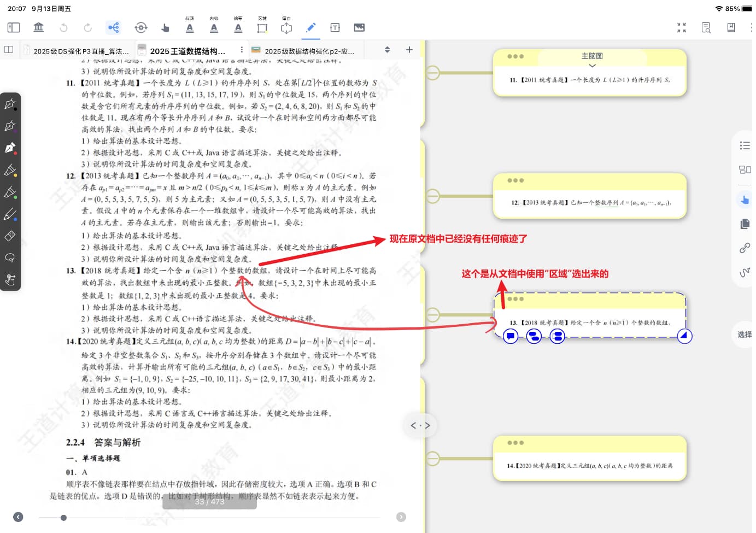Toggle the mindmap mode icon in toolbar
This screenshot has width=756, height=533.
[113, 27]
